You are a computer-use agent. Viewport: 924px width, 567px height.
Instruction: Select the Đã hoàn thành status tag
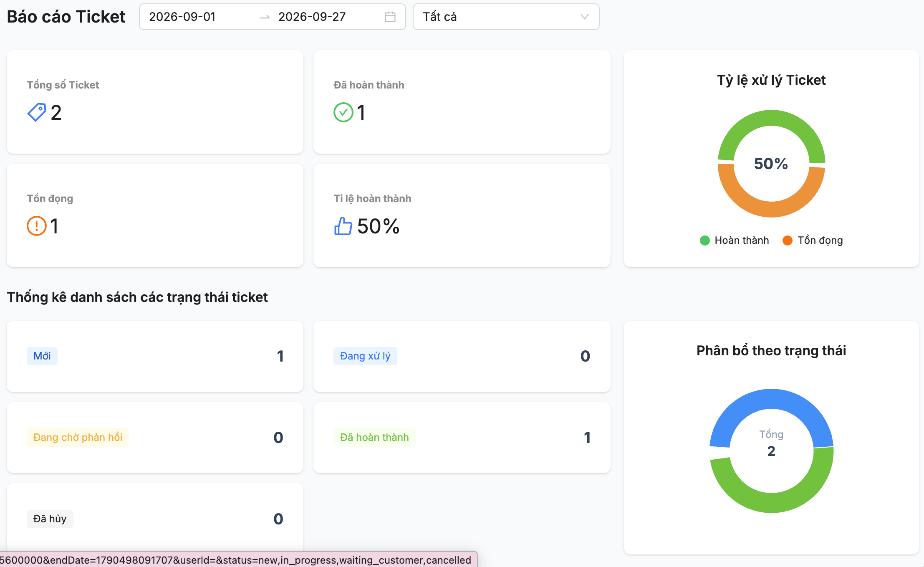pos(374,438)
